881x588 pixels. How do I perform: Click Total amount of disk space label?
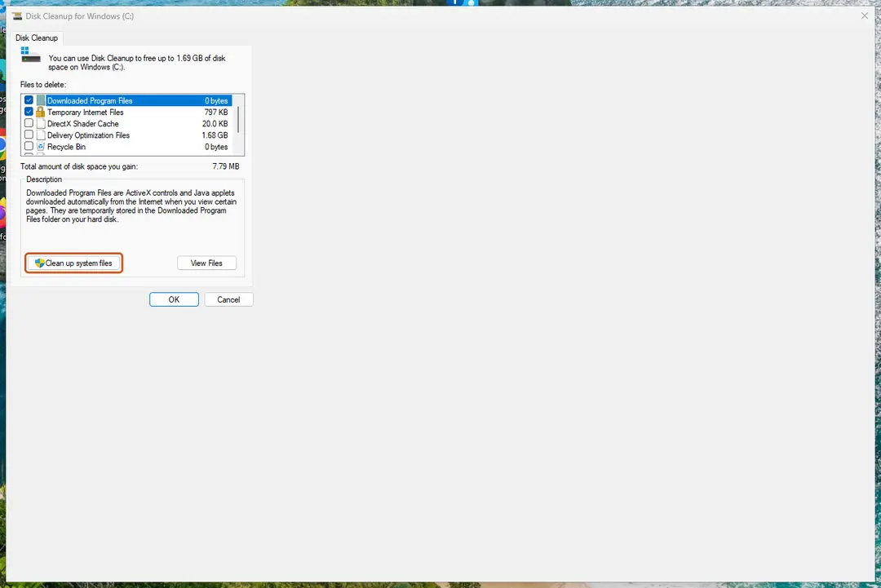point(79,166)
